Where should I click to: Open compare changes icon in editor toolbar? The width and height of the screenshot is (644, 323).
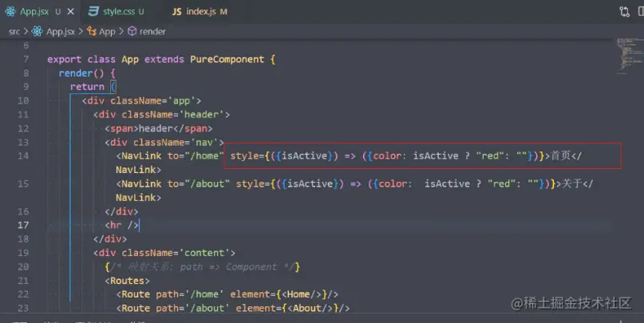coord(624,11)
